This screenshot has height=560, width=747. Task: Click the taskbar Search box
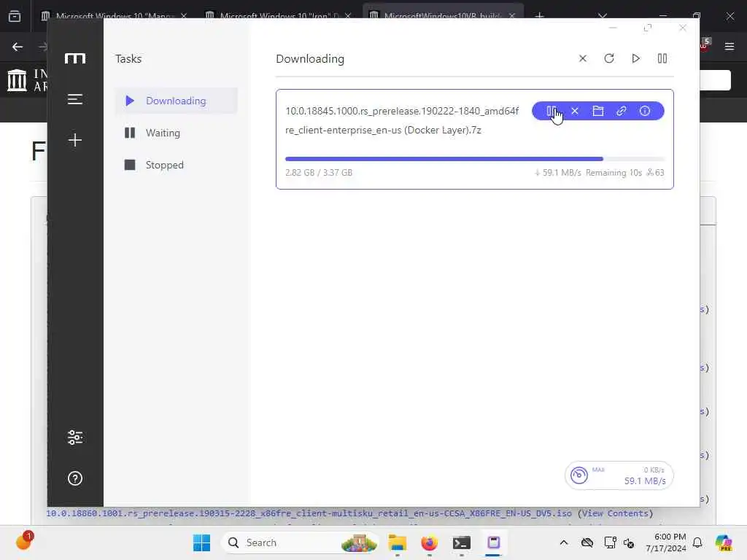[300, 542]
